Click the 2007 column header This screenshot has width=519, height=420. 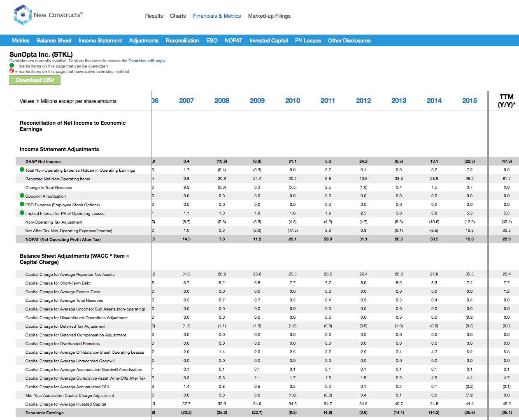point(186,100)
